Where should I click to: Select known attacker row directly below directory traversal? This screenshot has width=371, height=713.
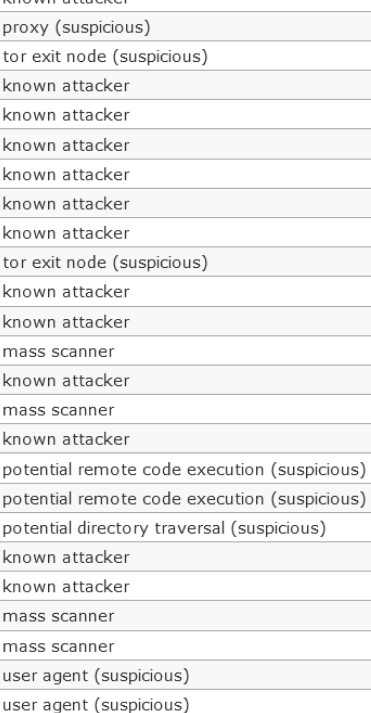coord(186,557)
